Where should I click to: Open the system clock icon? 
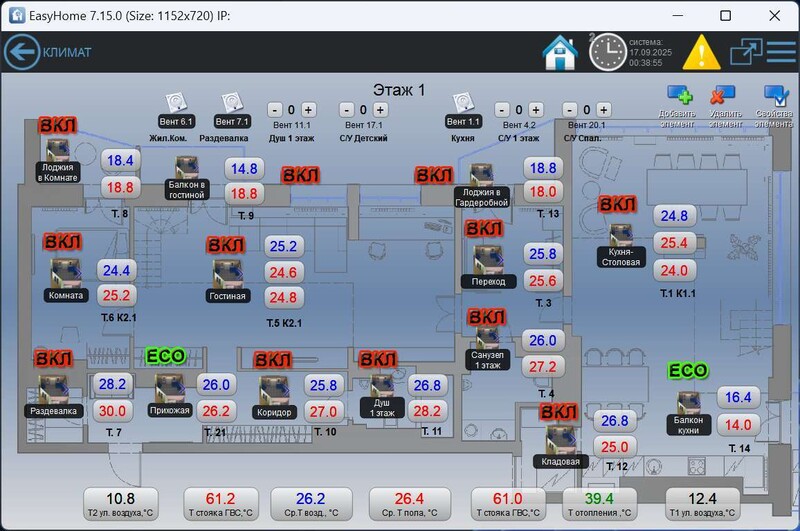click(x=608, y=52)
